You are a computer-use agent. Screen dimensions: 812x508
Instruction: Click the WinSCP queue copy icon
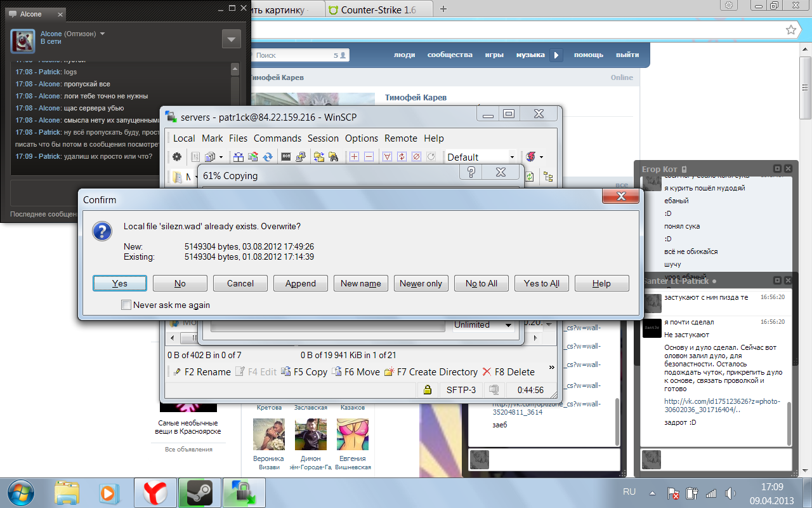210,157
